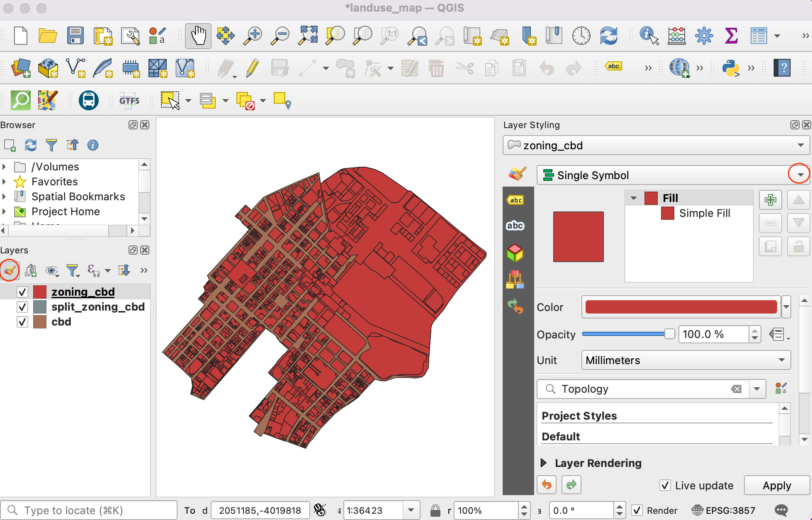This screenshot has width=812, height=520.
Task: Disable the Live update checkbox
Action: click(665, 485)
